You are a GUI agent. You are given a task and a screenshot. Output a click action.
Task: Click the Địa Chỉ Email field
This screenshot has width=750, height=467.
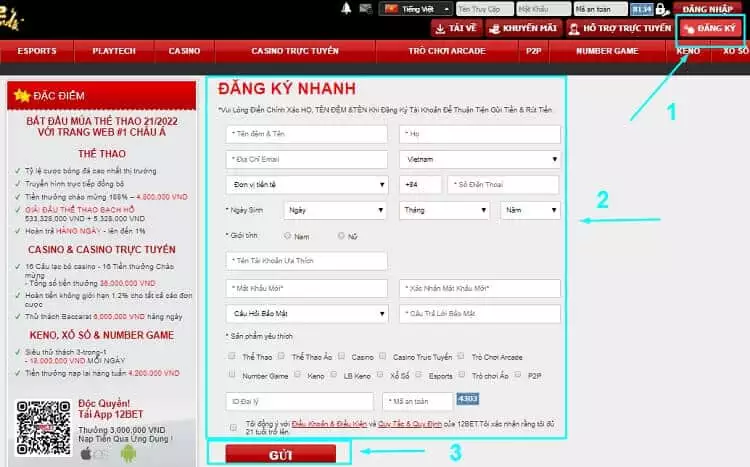pyautogui.click(x=307, y=159)
